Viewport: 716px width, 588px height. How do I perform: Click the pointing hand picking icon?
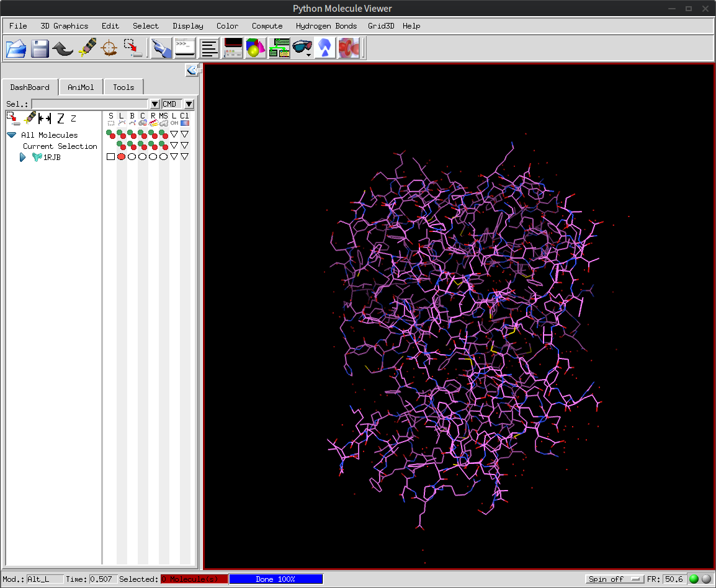pyautogui.click(x=161, y=48)
